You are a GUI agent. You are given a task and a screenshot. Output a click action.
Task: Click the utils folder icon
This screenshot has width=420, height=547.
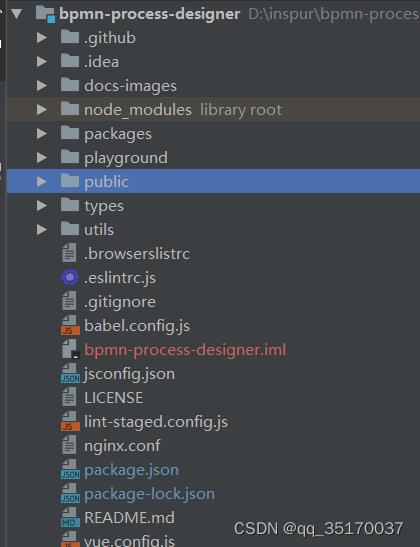(x=70, y=228)
